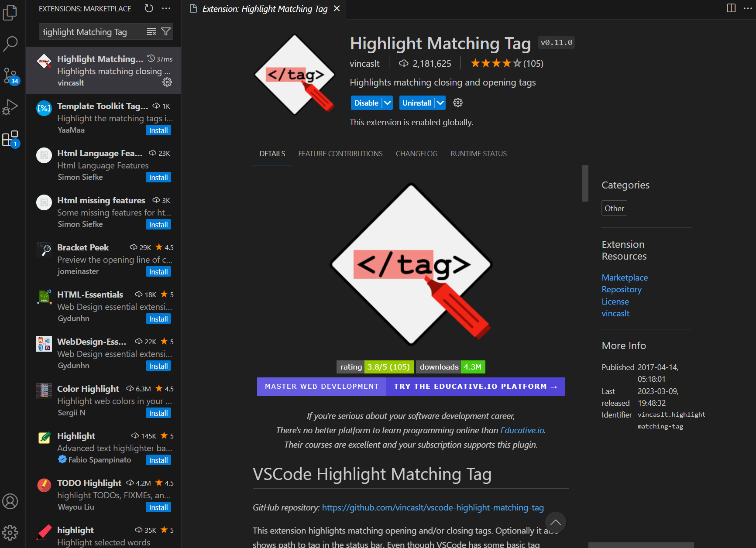Viewport: 756px width, 548px height.
Task: Install Html Language Features extension
Action: [x=158, y=178]
